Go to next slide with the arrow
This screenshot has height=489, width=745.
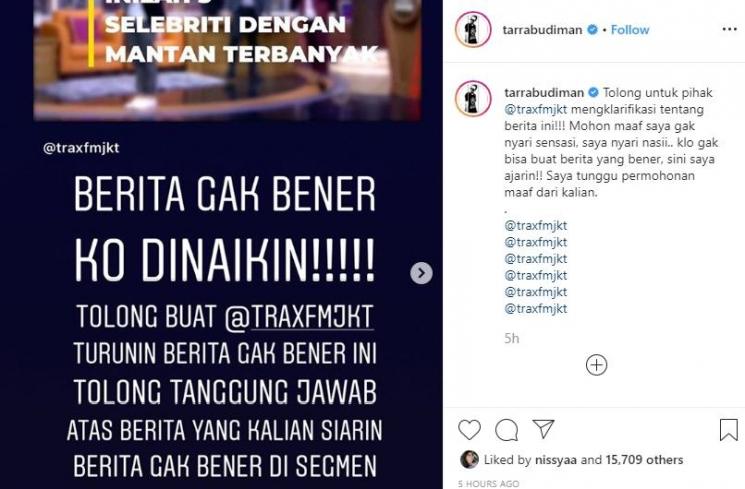coord(421,273)
